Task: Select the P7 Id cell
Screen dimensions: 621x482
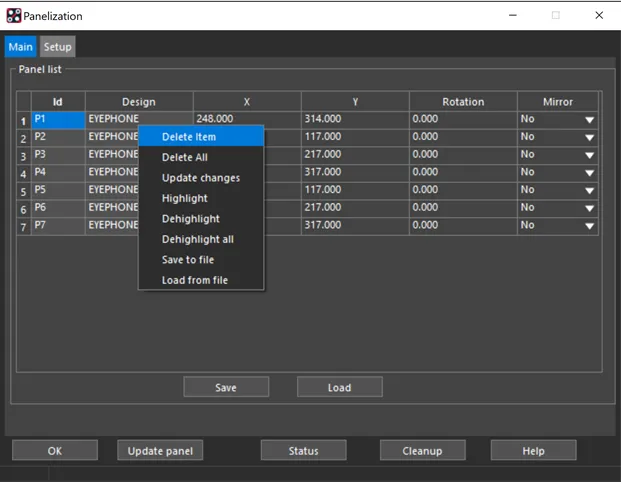Action: [58, 226]
